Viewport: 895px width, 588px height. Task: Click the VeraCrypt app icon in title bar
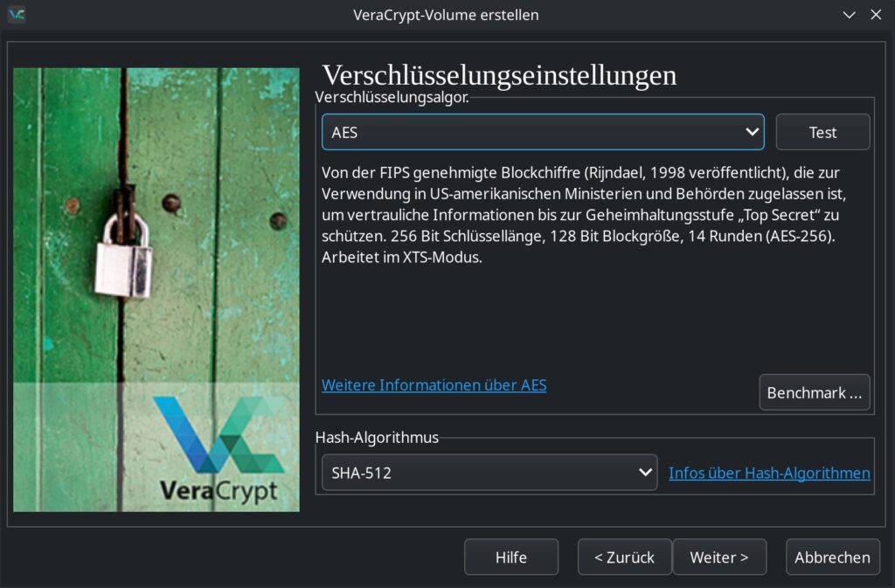tap(16, 14)
